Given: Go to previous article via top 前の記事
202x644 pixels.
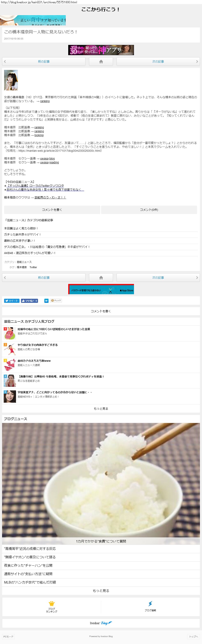Looking at the screenshot, I should click(44, 62).
